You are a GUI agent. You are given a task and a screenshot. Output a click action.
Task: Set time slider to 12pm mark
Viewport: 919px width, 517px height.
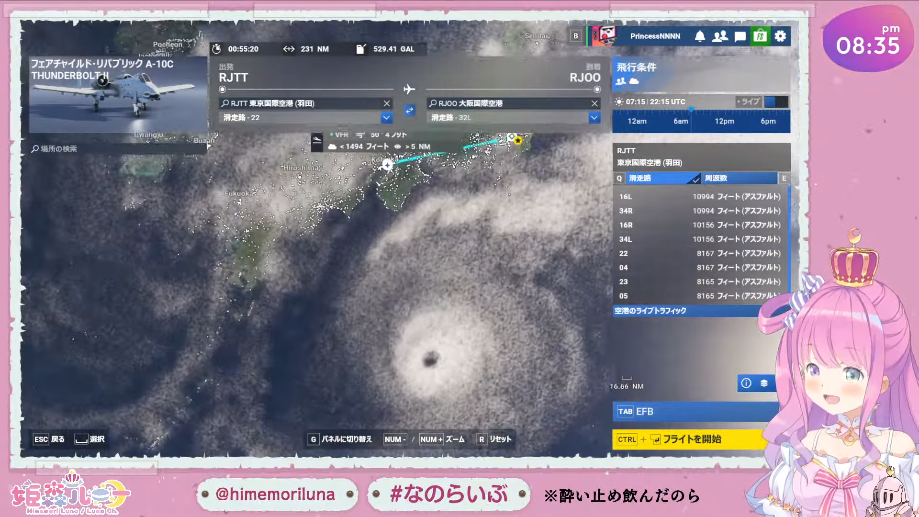click(x=724, y=121)
